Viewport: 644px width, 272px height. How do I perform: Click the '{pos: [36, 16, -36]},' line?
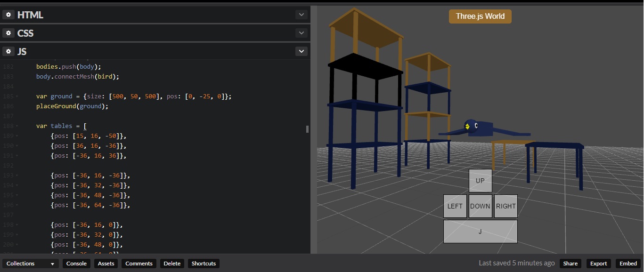[x=89, y=146]
